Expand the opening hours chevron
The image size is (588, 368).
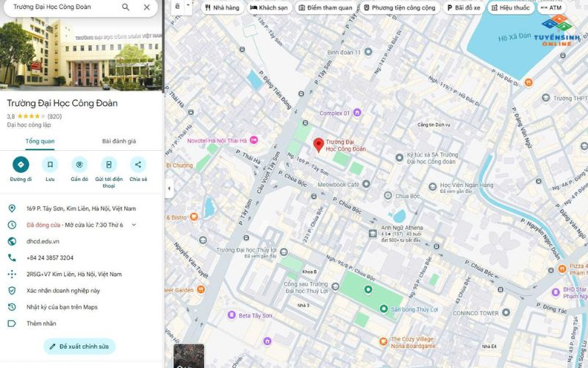(x=134, y=225)
